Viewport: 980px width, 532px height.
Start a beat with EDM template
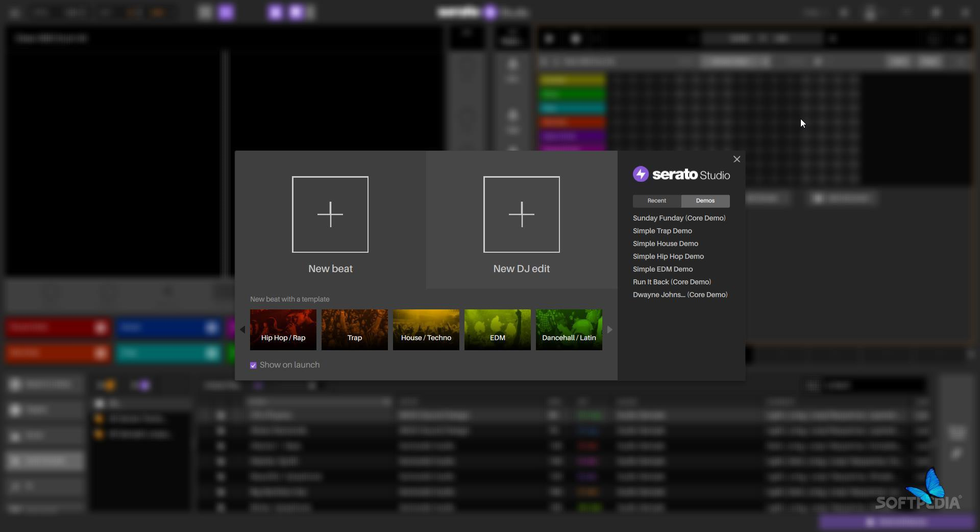[x=497, y=330]
